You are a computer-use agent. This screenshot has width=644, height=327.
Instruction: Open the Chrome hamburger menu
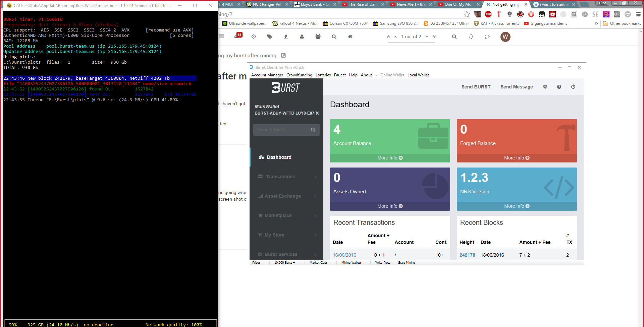(x=638, y=14)
